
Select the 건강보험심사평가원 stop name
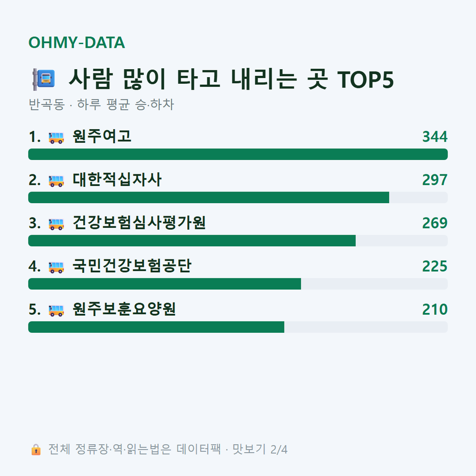click(139, 223)
